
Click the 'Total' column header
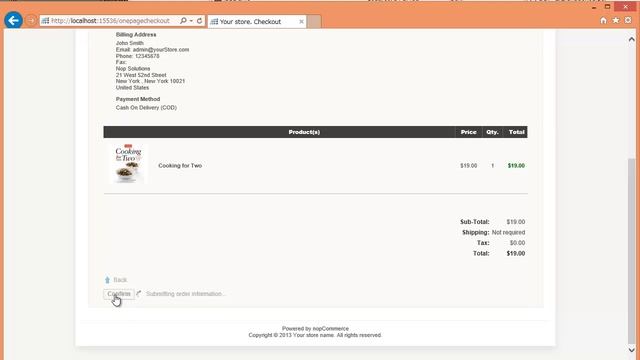pos(516,132)
